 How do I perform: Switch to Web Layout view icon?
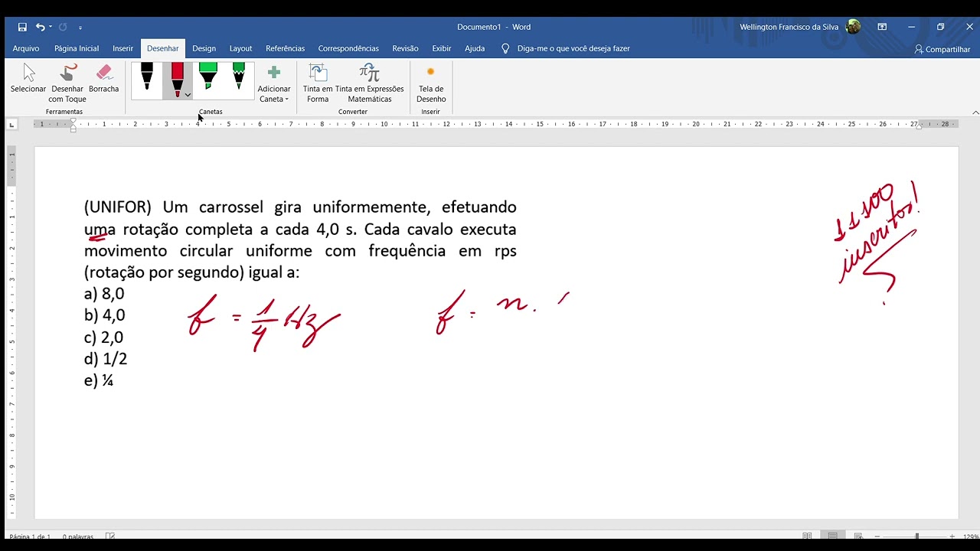pyautogui.click(x=857, y=536)
